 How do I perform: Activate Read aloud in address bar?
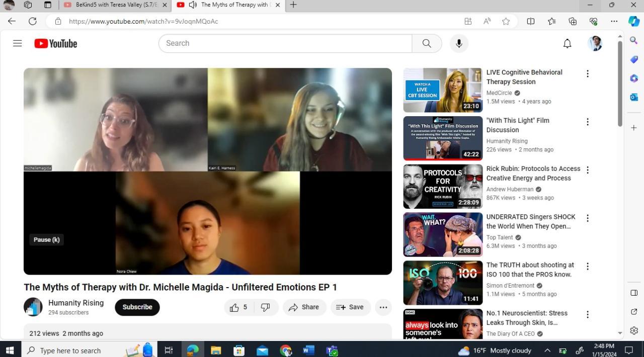[487, 21]
